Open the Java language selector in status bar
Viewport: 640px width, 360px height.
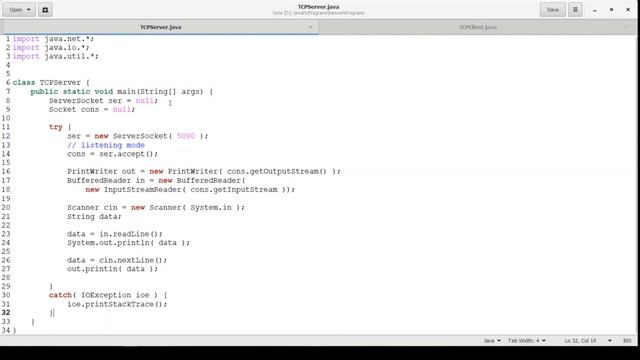click(492, 340)
